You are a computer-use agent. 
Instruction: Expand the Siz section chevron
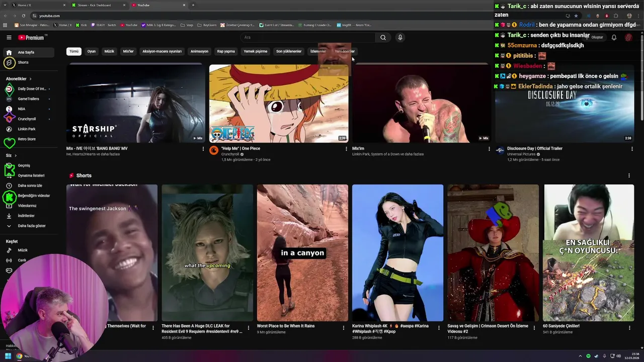[x=16, y=155]
